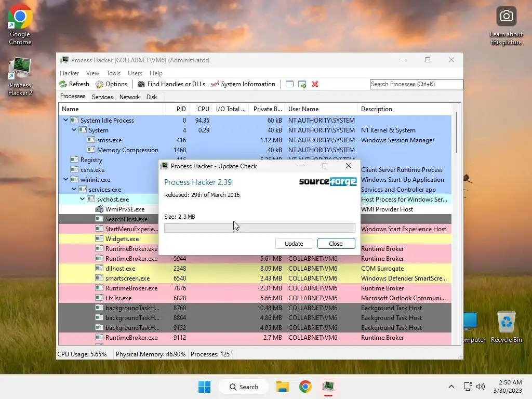Open the taskbar clock and date
This screenshot has height=399, width=532.
(508, 387)
